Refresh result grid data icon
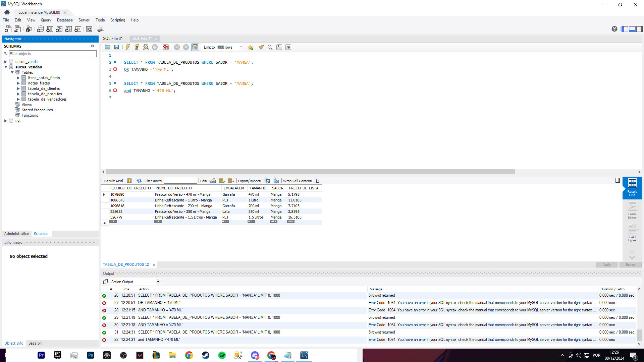 pyautogui.click(x=139, y=181)
